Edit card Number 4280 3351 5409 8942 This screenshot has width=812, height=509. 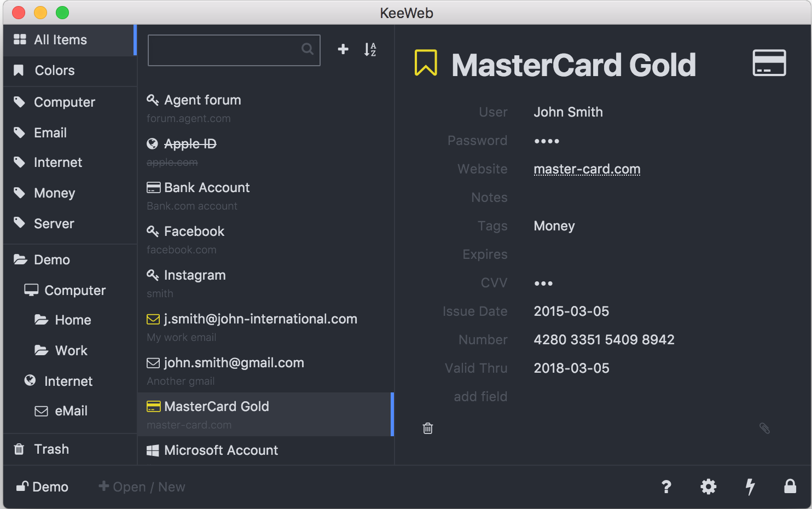pos(604,340)
